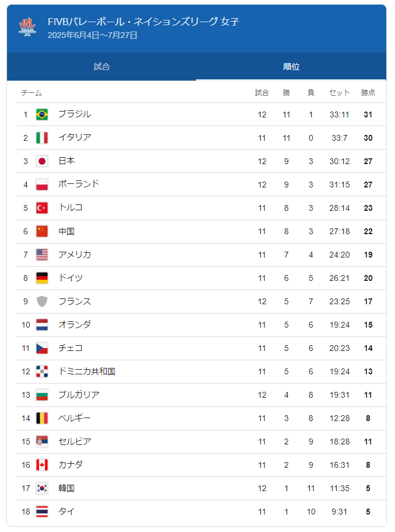
Task: Click the China flag icon
Action: click(x=42, y=231)
